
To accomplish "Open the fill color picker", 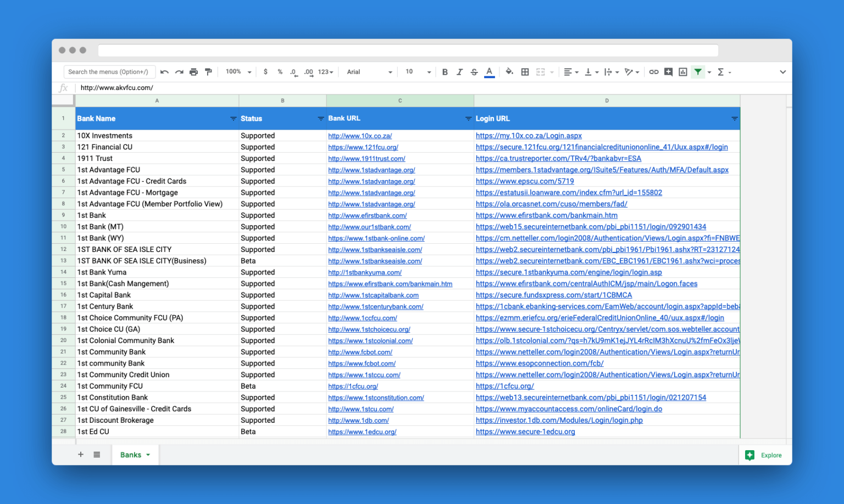I will 509,72.
